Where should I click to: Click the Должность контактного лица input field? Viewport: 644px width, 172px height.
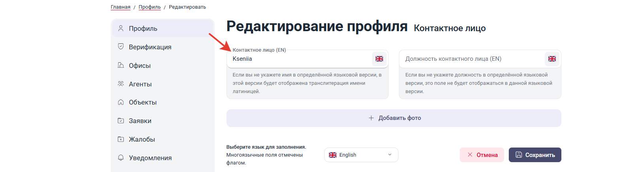click(473, 59)
